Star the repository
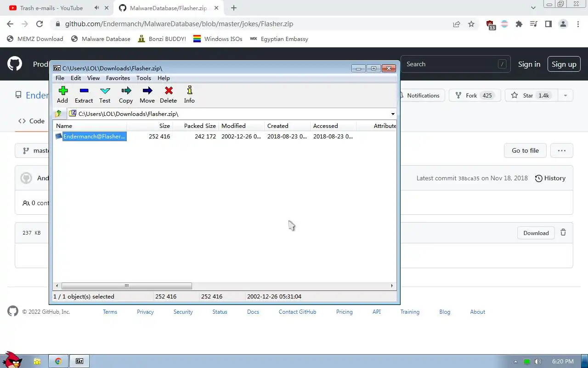 [531, 95]
